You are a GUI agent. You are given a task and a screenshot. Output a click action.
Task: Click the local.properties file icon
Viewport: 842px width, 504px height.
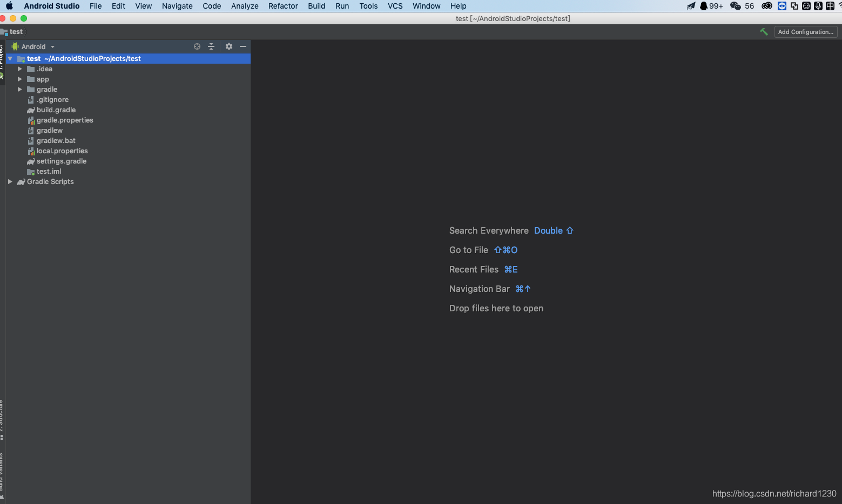31,151
